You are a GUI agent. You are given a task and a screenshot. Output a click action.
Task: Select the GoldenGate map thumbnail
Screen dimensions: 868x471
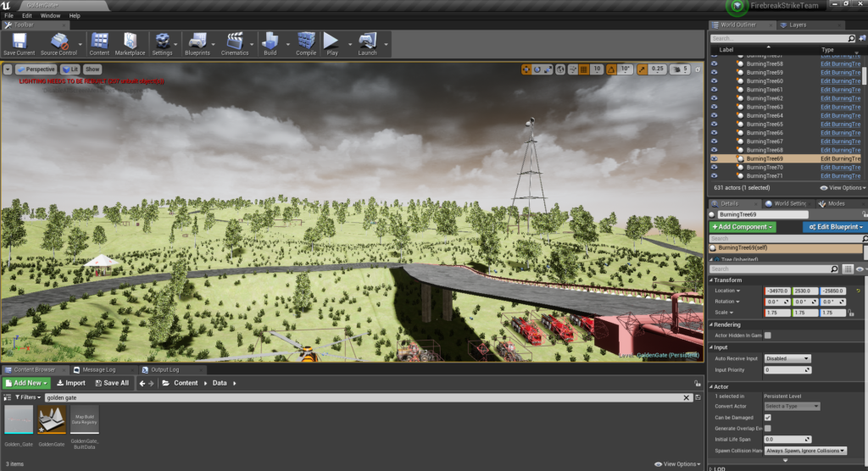pyautogui.click(x=52, y=419)
